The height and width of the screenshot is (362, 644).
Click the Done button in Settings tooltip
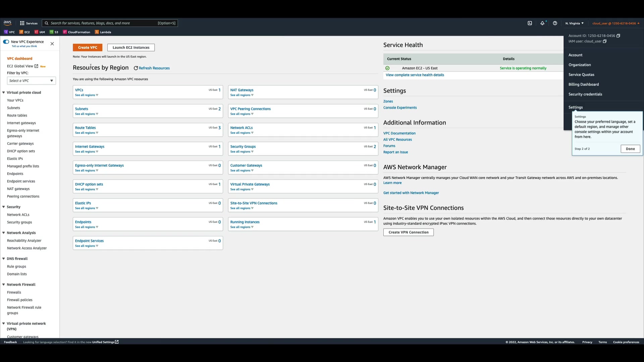point(630,149)
